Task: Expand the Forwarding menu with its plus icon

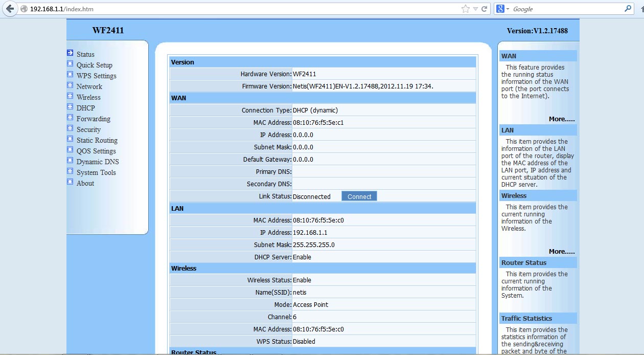Action: point(70,118)
